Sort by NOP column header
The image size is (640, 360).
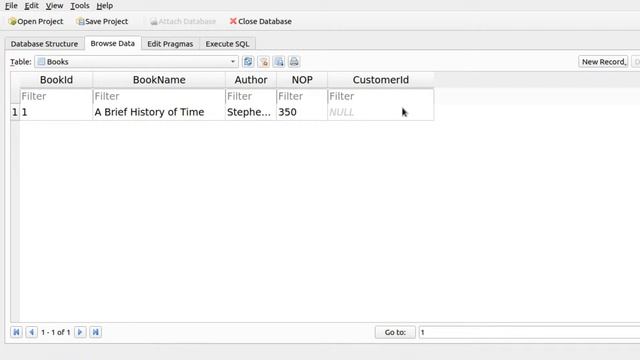302,80
